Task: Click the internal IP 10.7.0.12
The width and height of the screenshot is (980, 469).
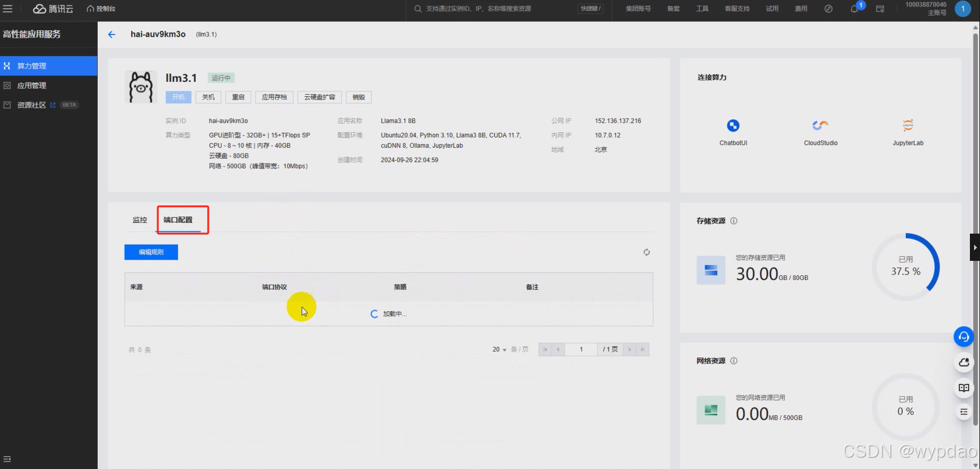Action: click(607, 135)
